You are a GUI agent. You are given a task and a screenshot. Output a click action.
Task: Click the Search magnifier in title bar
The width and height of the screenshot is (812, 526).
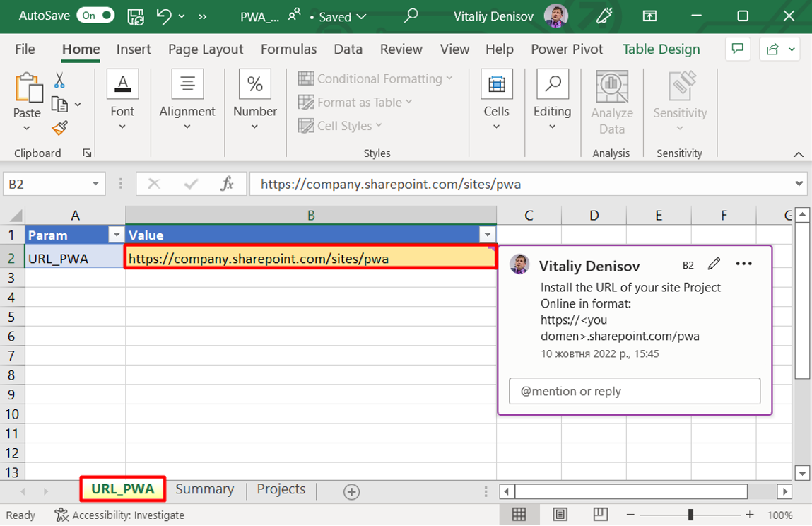(411, 16)
